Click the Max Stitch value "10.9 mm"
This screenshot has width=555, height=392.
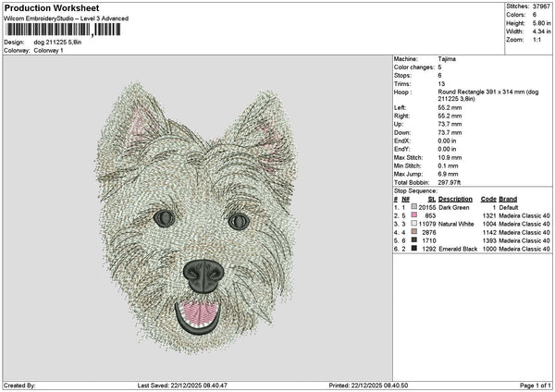click(x=450, y=157)
